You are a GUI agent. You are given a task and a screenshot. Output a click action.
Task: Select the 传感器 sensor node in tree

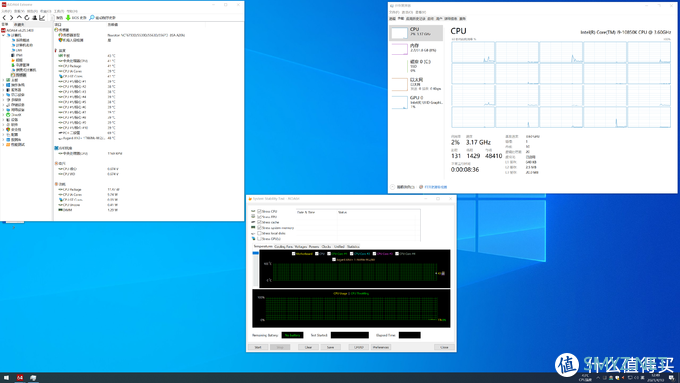[x=19, y=75]
